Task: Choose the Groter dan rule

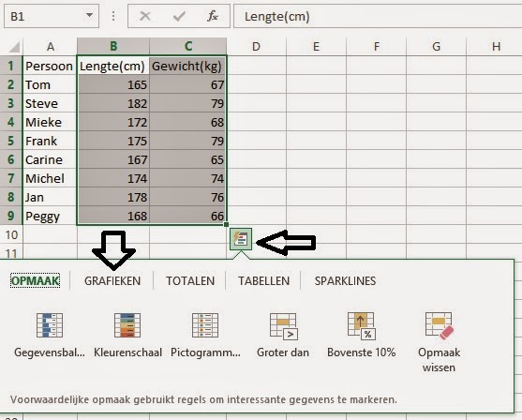Action: coord(283,335)
